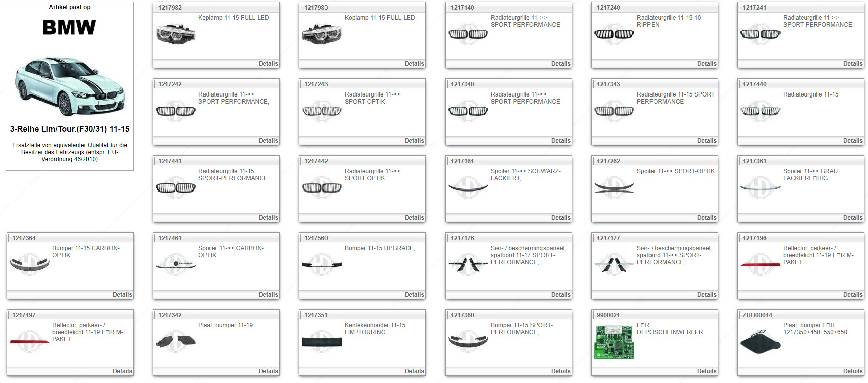View Details for spoiler 1217461

coord(268,295)
